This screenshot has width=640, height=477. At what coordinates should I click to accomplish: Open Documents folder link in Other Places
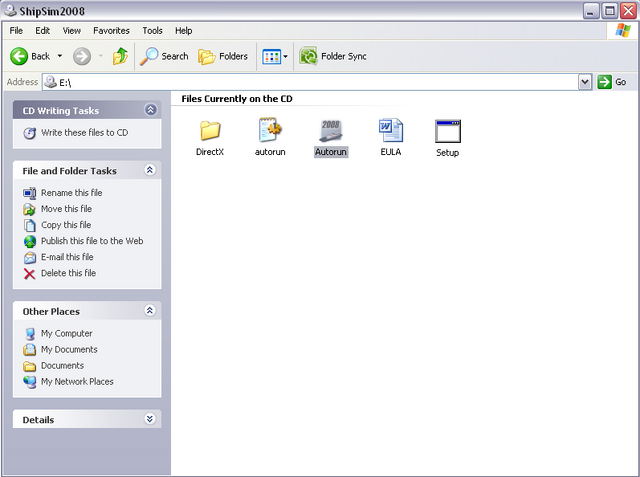[x=62, y=366]
